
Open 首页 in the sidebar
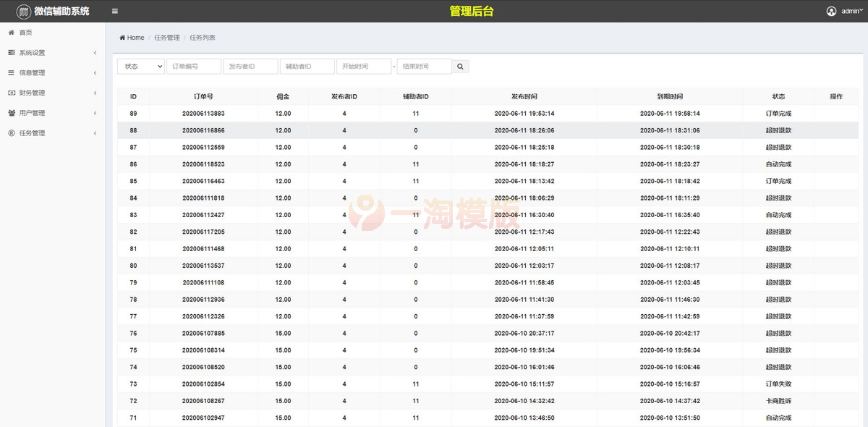point(25,33)
